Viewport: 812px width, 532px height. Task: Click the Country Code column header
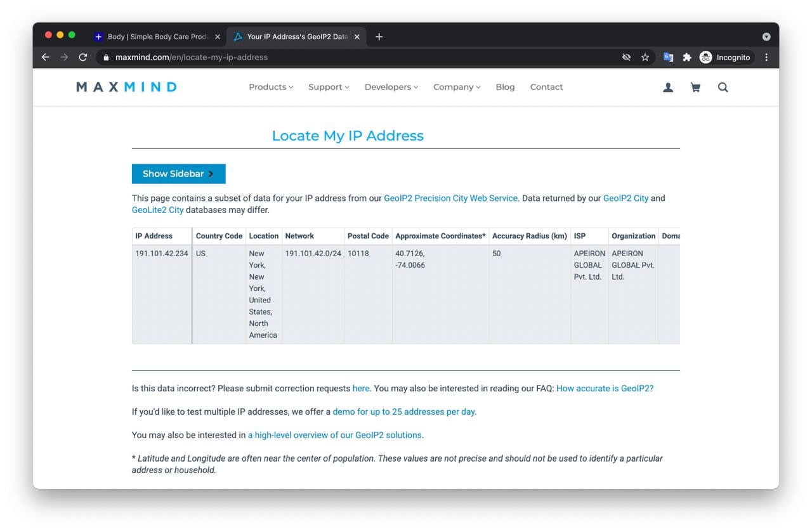tap(219, 236)
